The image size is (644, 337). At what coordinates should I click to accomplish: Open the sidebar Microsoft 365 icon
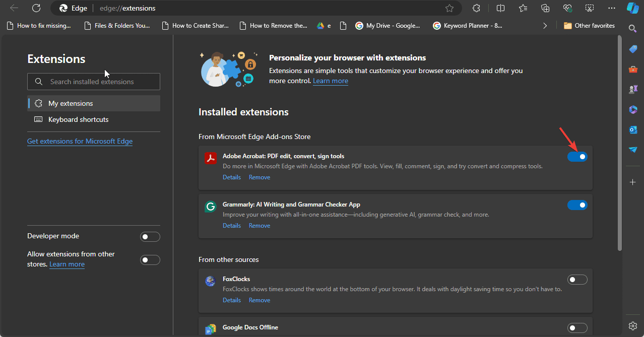tap(633, 109)
